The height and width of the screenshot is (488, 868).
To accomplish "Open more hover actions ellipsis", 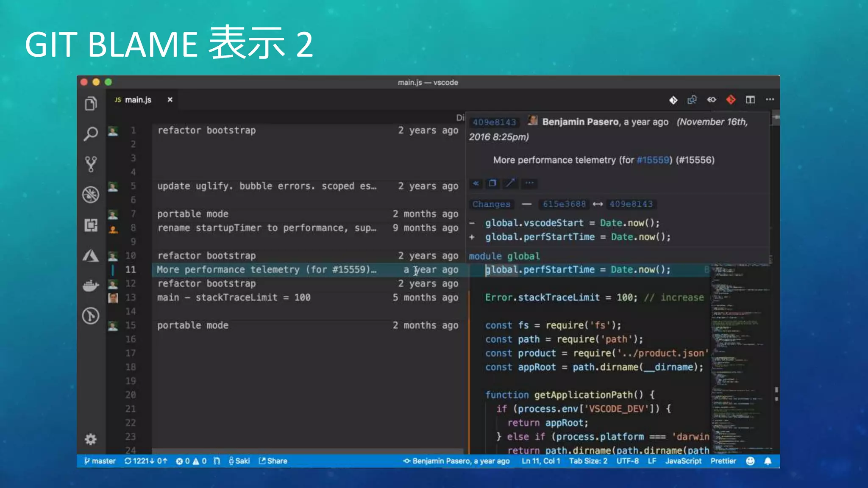I will 529,183.
